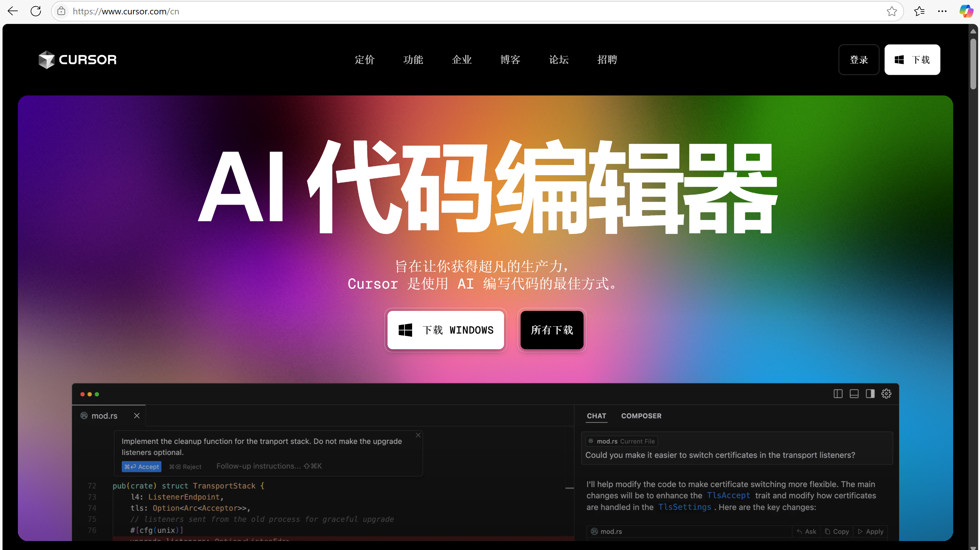Close the mod.rs editor tab
This screenshot has width=980, height=550.
pos(137,416)
